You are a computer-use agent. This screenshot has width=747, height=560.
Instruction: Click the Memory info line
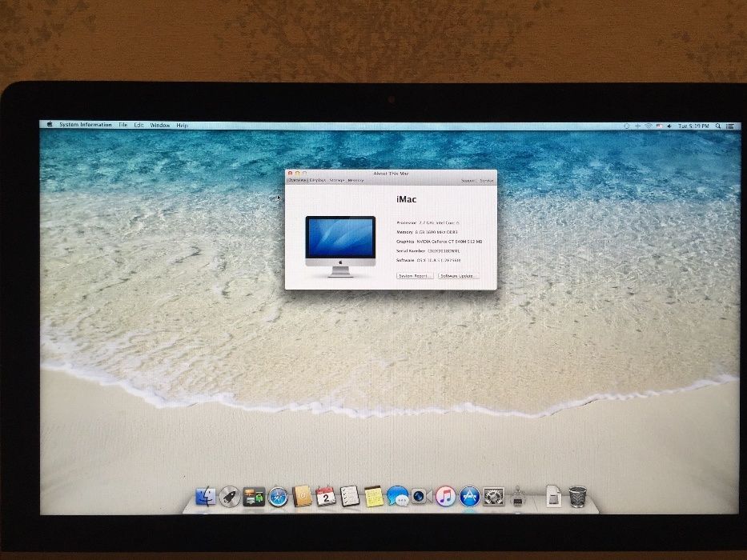click(427, 232)
